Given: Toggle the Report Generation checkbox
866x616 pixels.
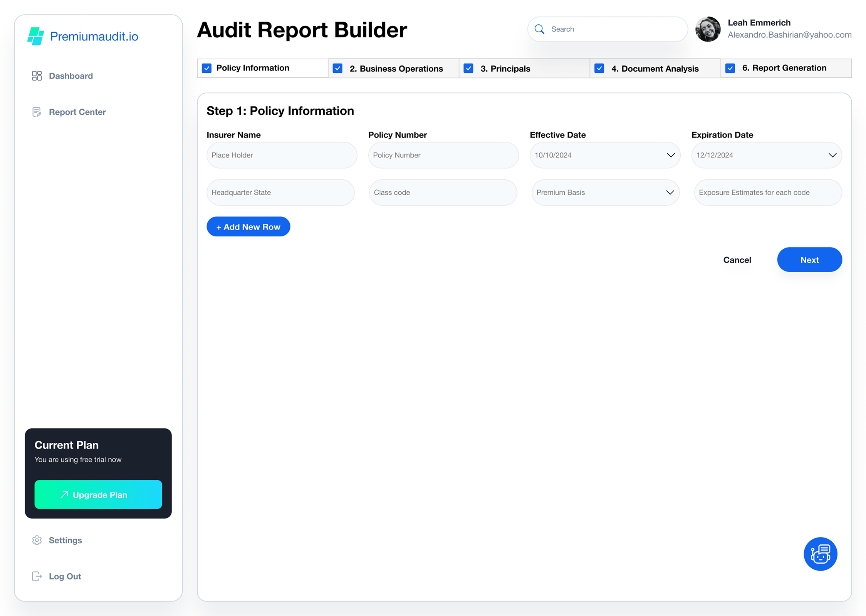Looking at the screenshot, I should pyautogui.click(x=730, y=68).
